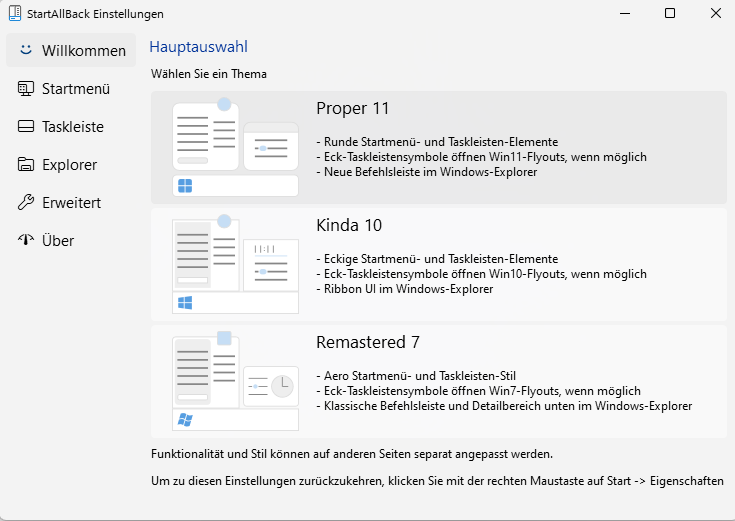Click the Remastered 7 preview thumbnail
This screenshot has width=735, height=521.
pyautogui.click(x=235, y=381)
